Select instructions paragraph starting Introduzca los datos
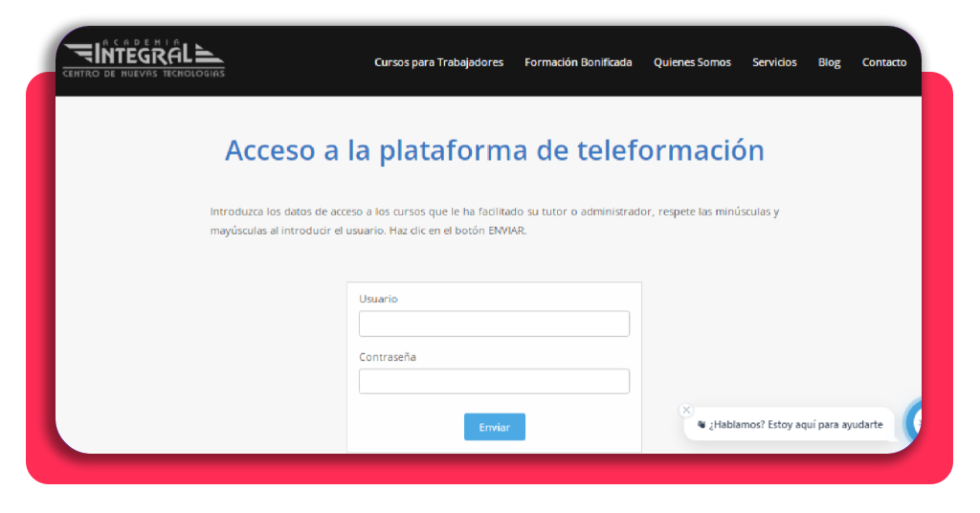The height and width of the screenshot is (513, 980). (495, 221)
